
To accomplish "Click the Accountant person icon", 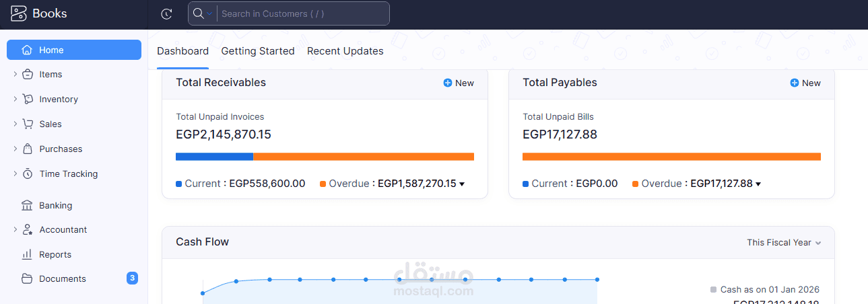I will [x=27, y=230].
